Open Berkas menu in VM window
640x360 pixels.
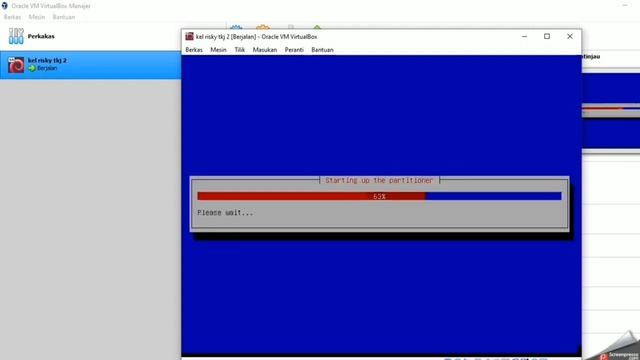[x=194, y=50]
